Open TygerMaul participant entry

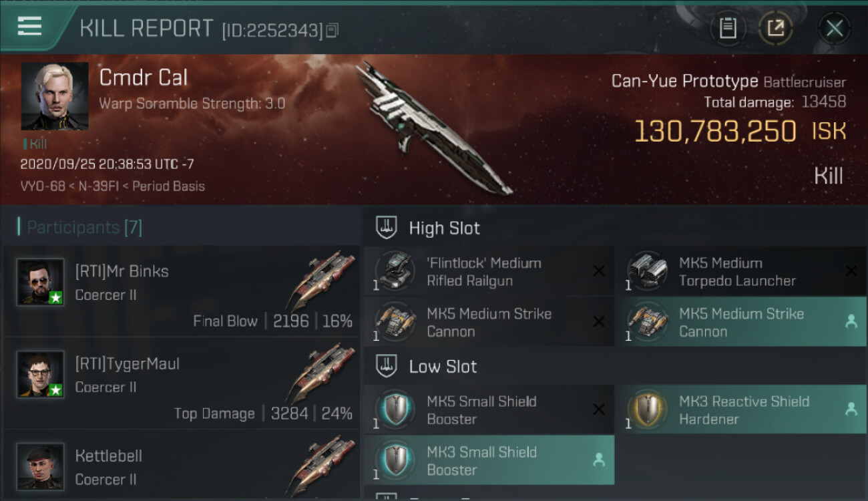coord(181,383)
